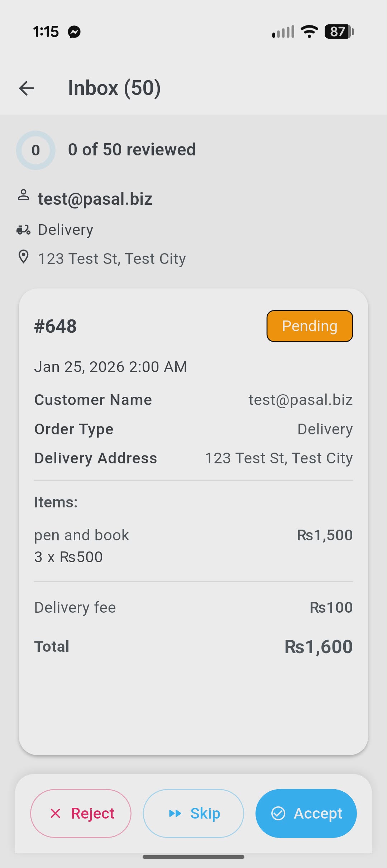Screen dimensions: 387x868
Task: Tap the home indicator bar at bottom
Action: click(193, 857)
